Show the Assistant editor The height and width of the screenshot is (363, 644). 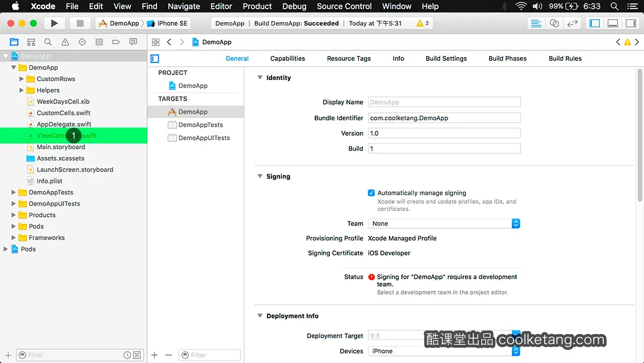point(554,23)
